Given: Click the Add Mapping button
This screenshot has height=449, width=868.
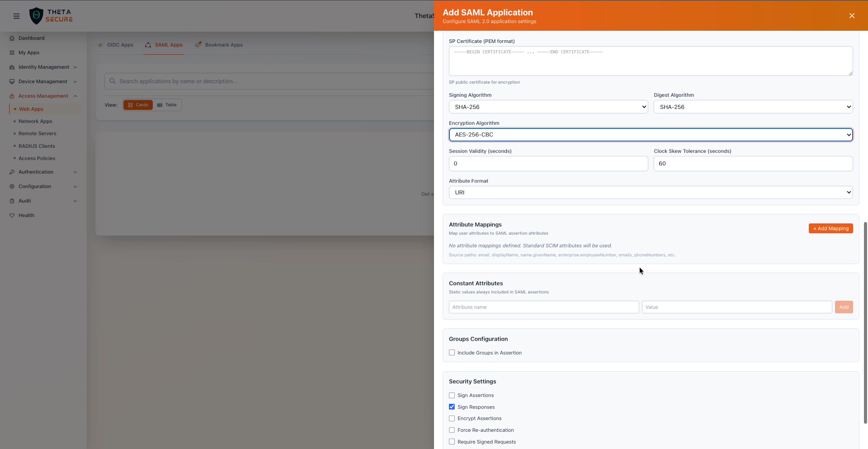Looking at the screenshot, I should pyautogui.click(x=830, y=229).
